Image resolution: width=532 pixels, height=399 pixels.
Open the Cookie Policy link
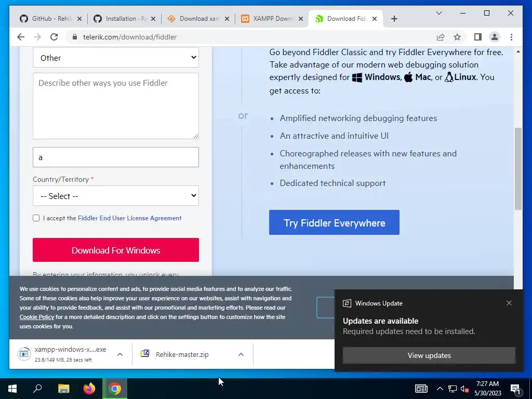click(x=37, y=317)
